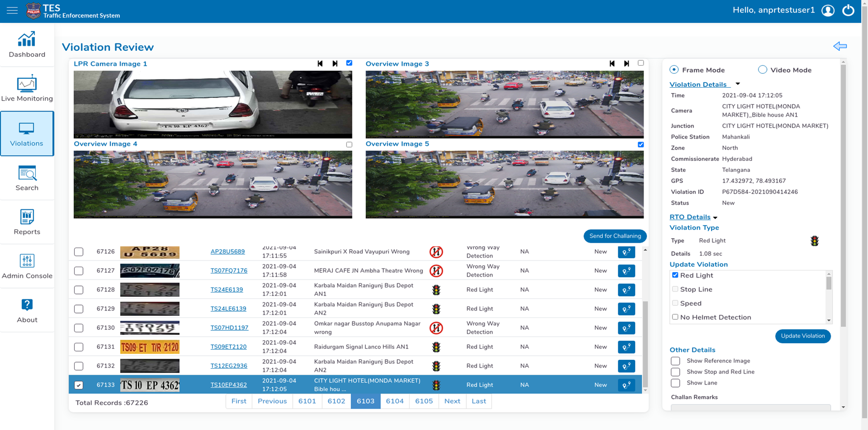Click the power logout icon
Screen dimensions: 868x430
click(848, 10)
